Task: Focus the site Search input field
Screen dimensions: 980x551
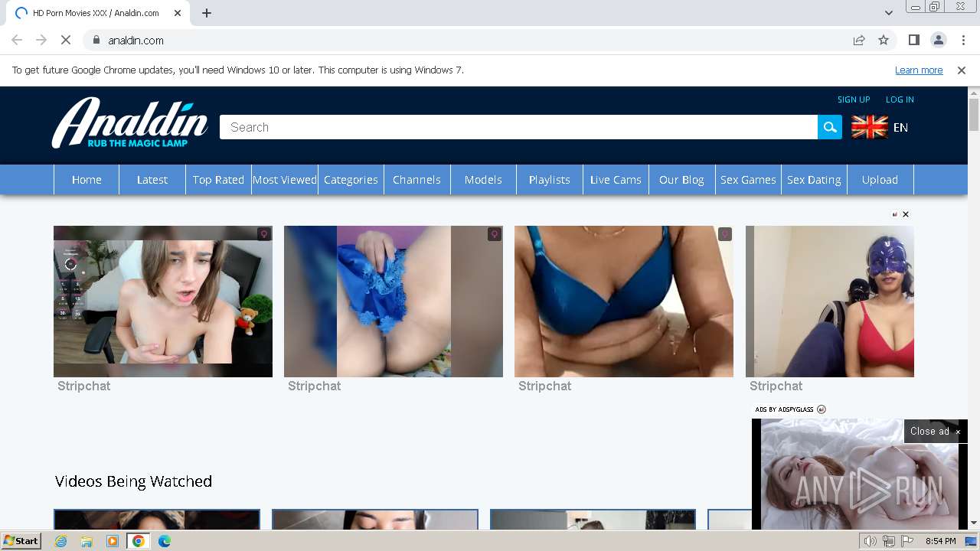Action: 518,127
